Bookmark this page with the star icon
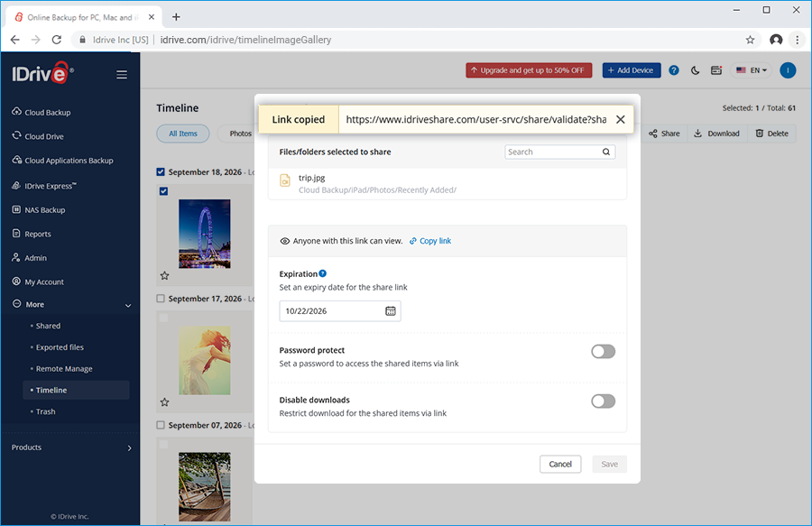This screenshot has height=526, width=812. click(750, 40)
